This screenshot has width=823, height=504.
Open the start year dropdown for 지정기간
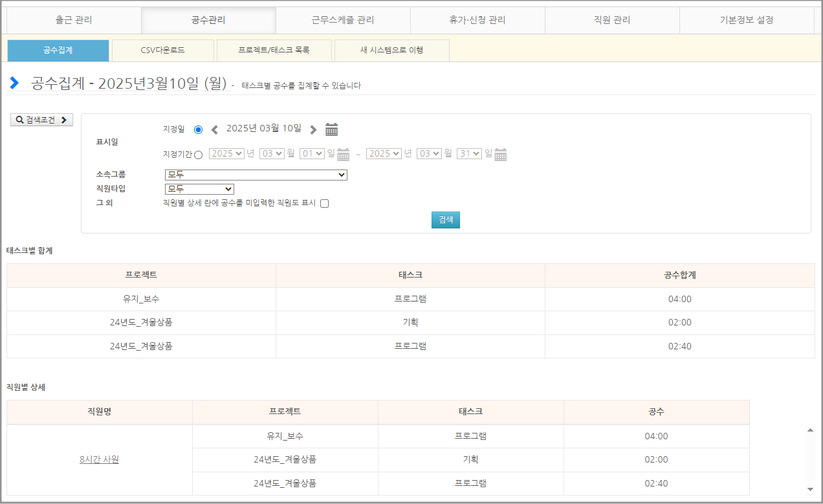click(x=226, y=153)
